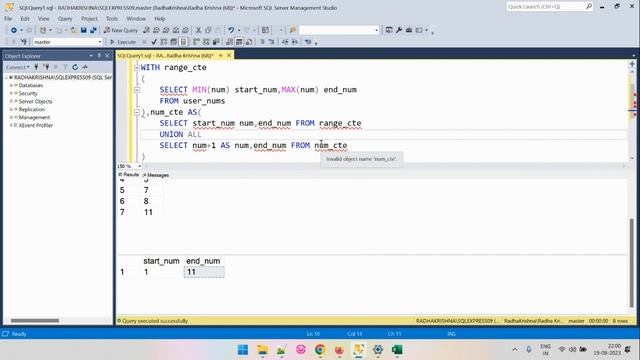Image resolution: width=640 pixels, height=360 pixels.
Task: Expand the Replication node
Action: pos(11,109)
